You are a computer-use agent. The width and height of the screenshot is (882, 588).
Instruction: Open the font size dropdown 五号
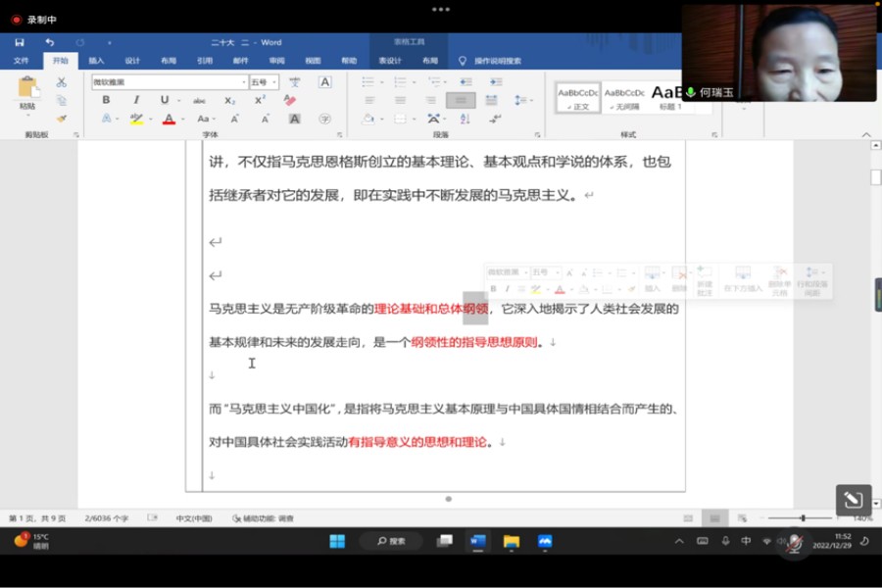pos(274,82)
